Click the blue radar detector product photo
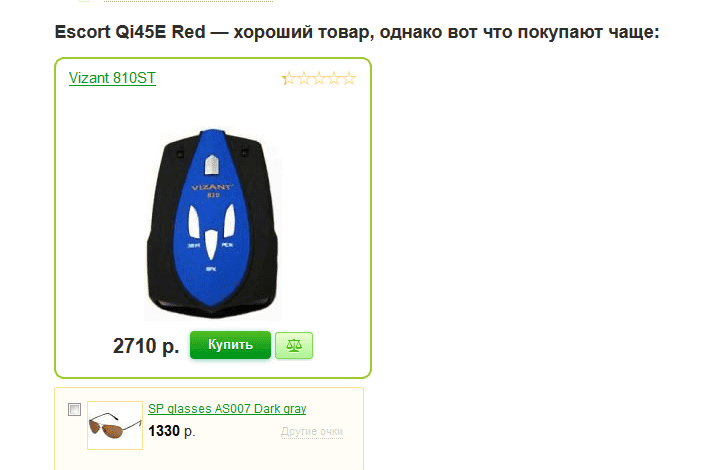The height and width of the screenshot is (470, 705). [x=213, y=224]
